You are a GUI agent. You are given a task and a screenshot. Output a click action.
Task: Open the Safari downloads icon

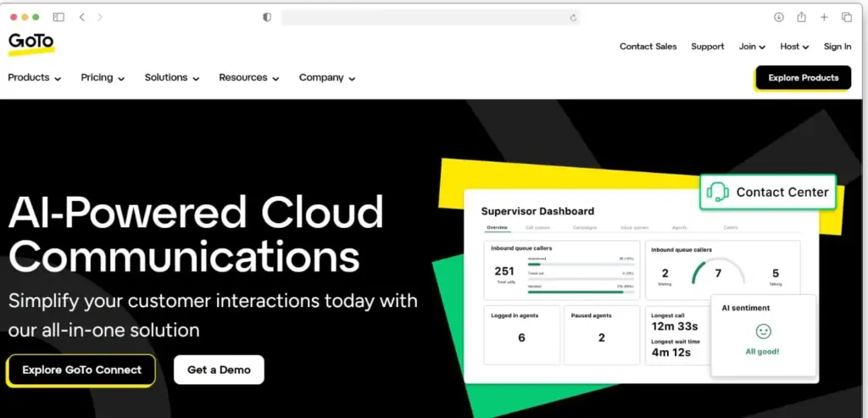[x=778, y=17]
